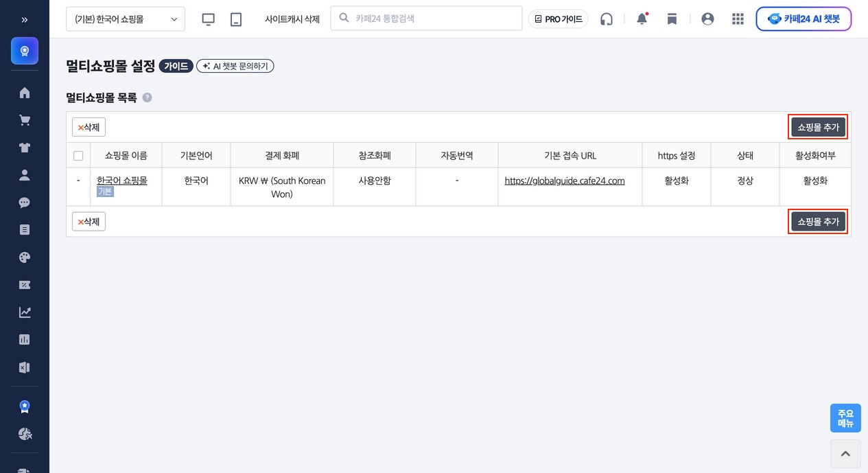The width and height of the screenshot is (868, 473).
Task: Click 결제 화폐 column header
Action: [282, 156]
